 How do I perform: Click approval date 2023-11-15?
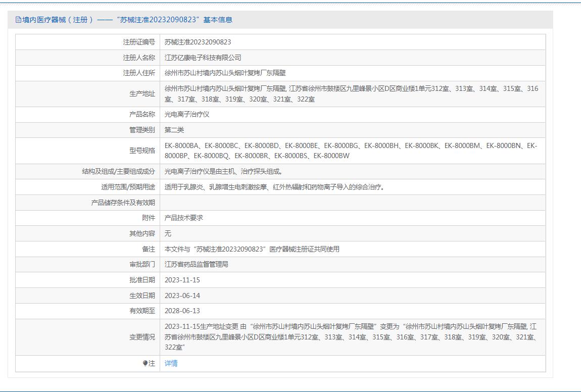point(182,280)
